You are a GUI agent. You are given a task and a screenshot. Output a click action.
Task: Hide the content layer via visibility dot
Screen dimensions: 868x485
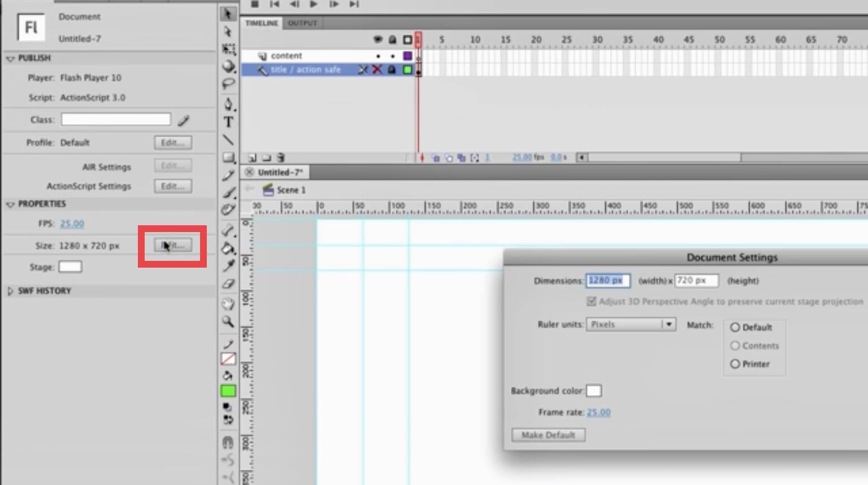(x=378, y=56)
